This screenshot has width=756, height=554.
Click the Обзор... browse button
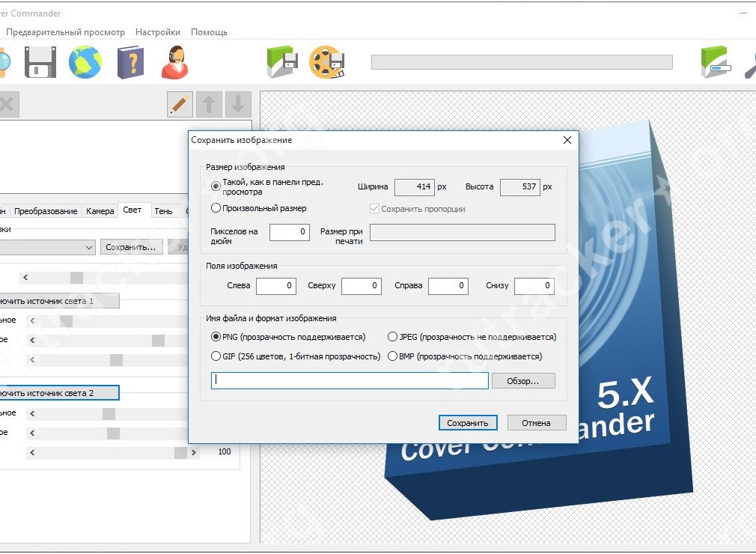[523, 381]
